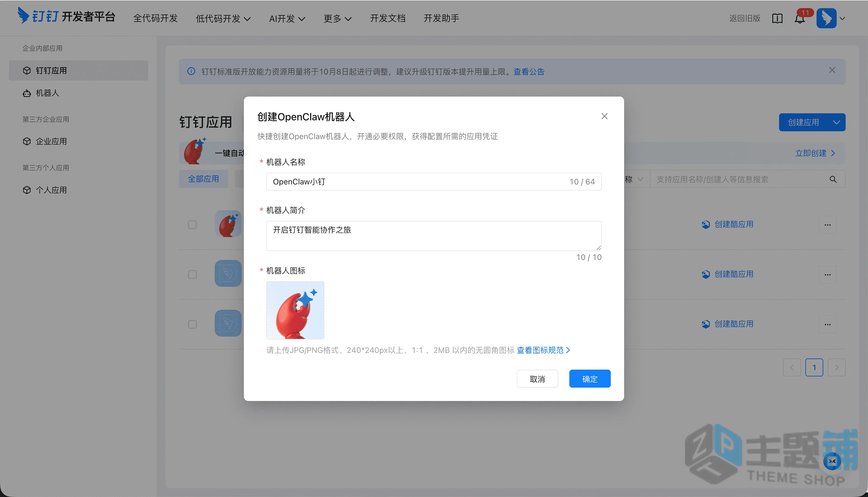Click the 取消 button in dialog
Viewport: 868px width, 497px height.
point(537,379)
